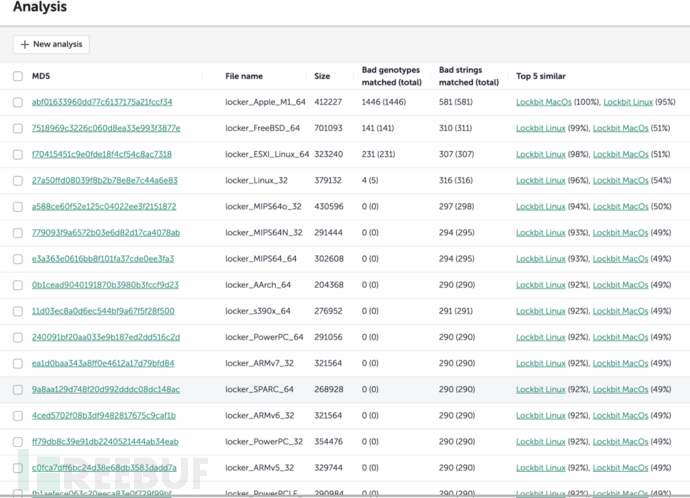Select the locker_s390x_64 row checkbox
This screenshot has height=498, width=690.
coord(18,311)
